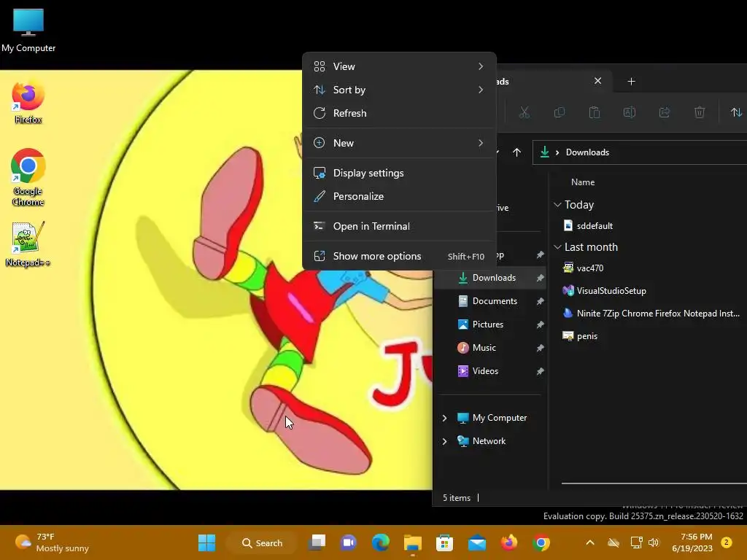The height and width of the screenshot is (560, 747).
Task: Click the Downloads address bar field
Action: (639, 152)
